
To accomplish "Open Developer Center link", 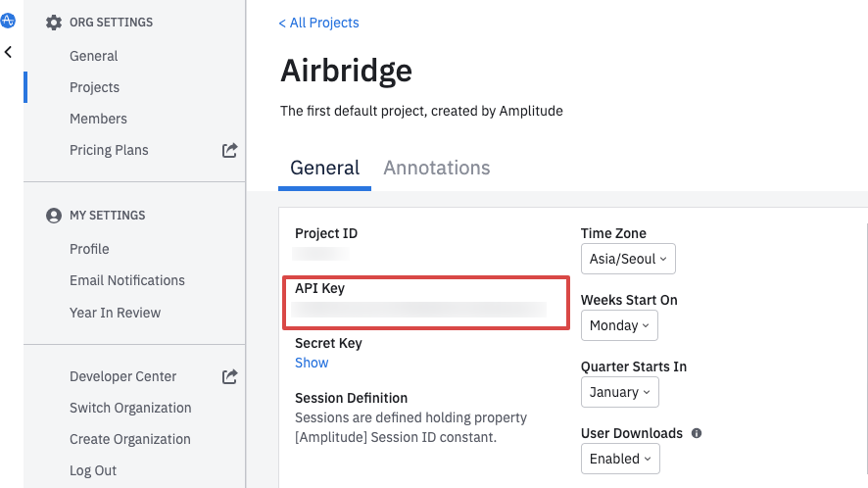I will [x=122, y=376].
